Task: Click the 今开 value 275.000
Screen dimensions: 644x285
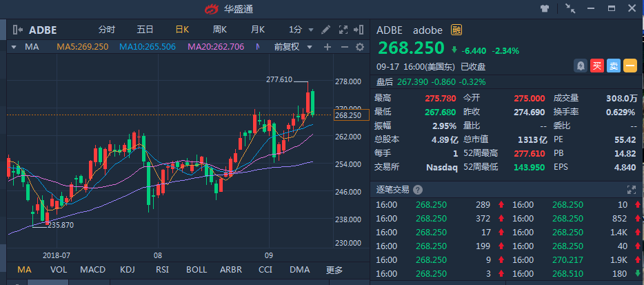Action: (x=530, y=98)
